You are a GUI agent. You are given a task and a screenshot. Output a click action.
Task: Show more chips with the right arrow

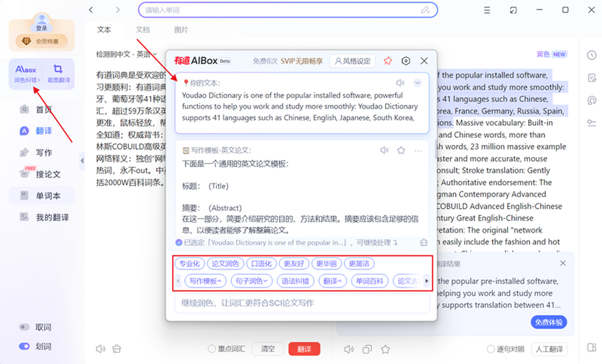(x=427, y=281)
